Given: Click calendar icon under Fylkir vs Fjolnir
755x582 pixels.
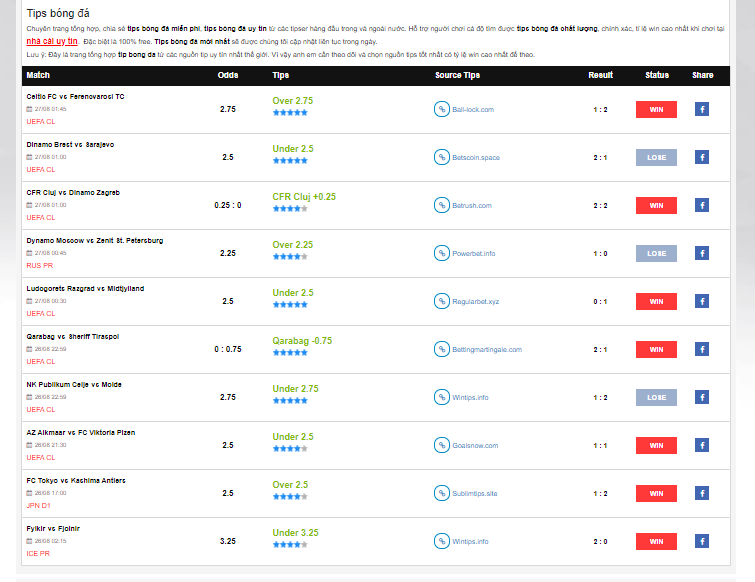Looking at the screenshot, I should [x=29, y=541].
